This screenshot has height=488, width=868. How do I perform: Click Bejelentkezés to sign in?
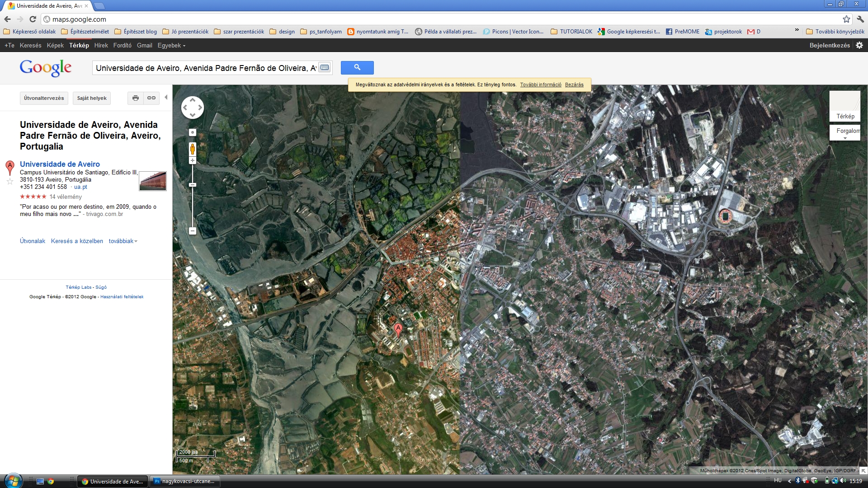[830, 45]
